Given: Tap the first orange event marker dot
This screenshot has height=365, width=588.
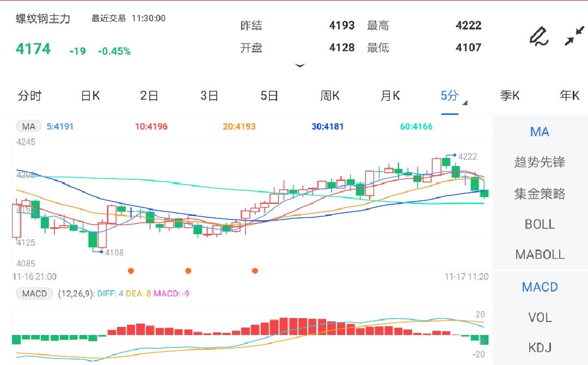Looking at the screenshot, I should 131,271.
